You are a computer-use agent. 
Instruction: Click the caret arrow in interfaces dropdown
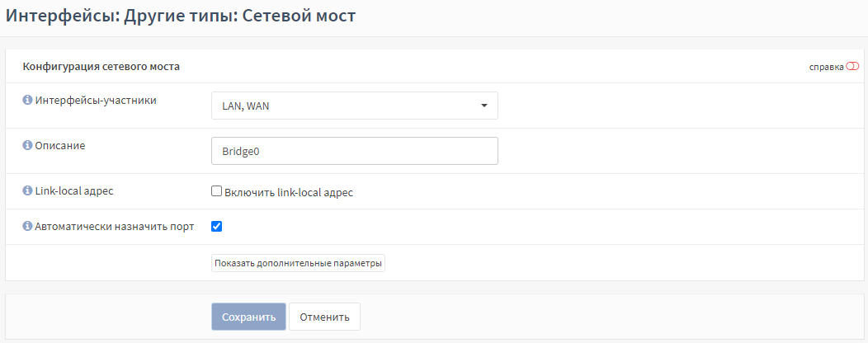tap(484, 106)
